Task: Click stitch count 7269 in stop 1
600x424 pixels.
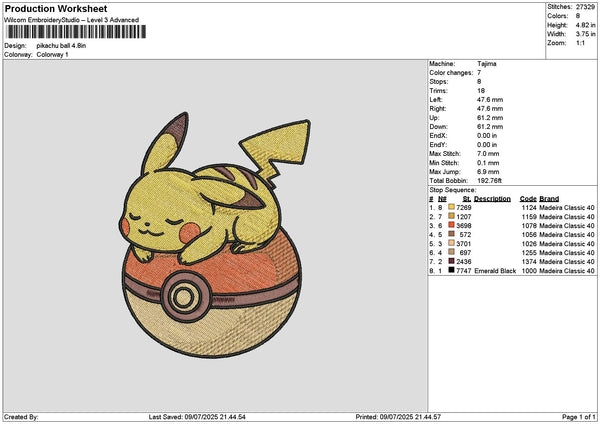Action: [x=464, y=208]
